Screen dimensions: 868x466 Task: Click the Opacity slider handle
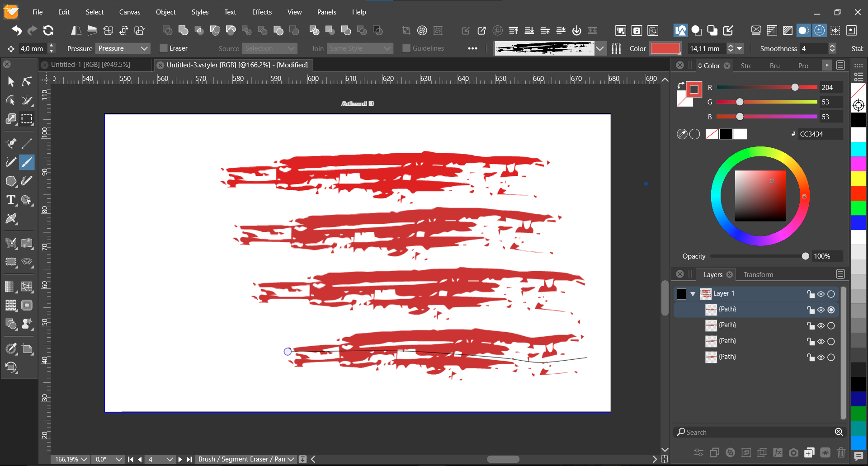pos(805,256)
